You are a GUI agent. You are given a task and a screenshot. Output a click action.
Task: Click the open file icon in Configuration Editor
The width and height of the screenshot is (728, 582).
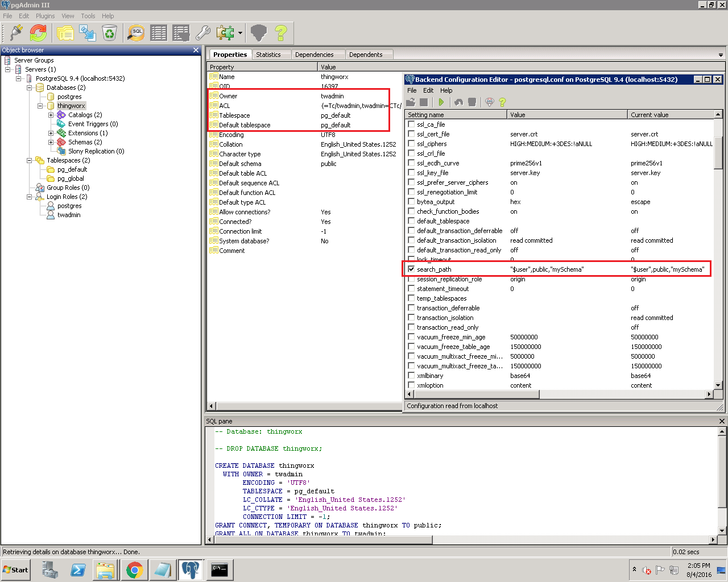411,102
